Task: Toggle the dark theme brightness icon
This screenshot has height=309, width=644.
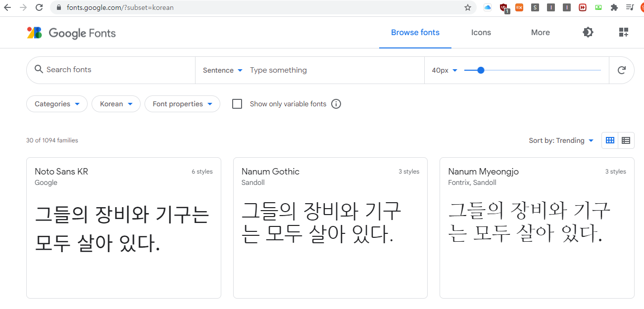Action: [588, 33]
